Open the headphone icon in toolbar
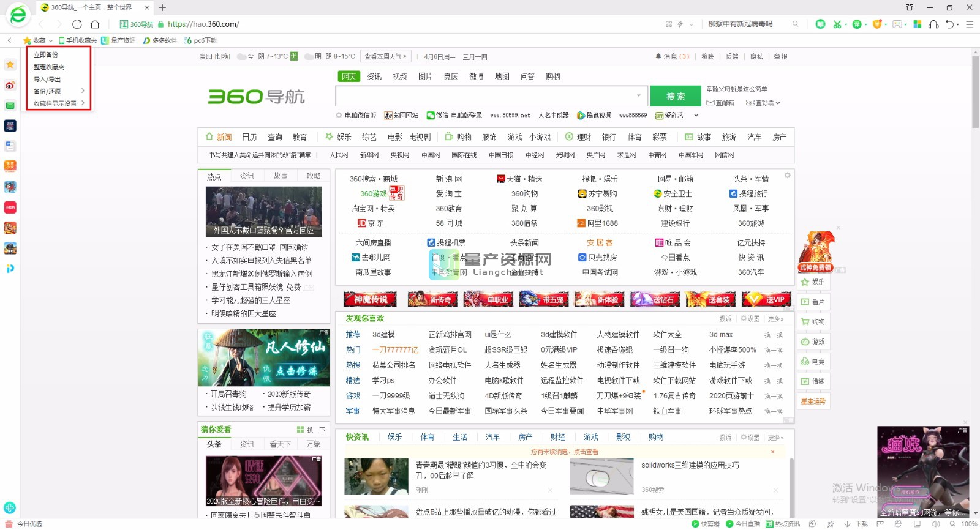The height and width of the screenshot is (530, 980). 934,24
